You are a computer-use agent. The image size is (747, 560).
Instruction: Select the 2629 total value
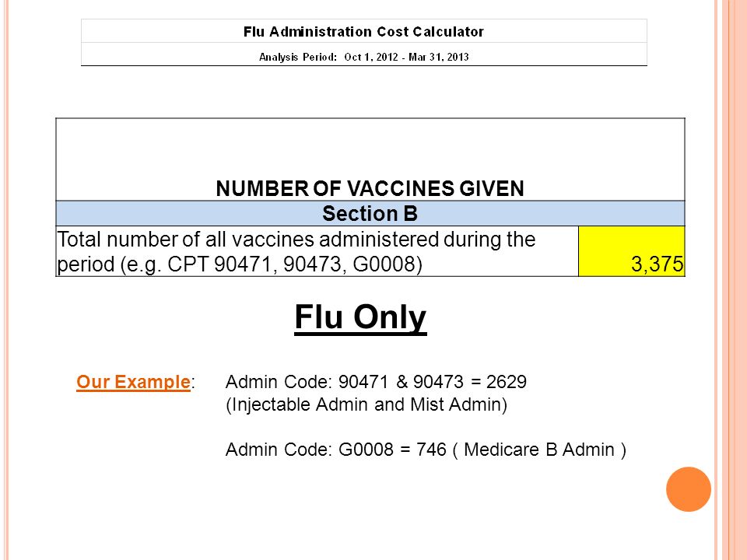[507, 382]
